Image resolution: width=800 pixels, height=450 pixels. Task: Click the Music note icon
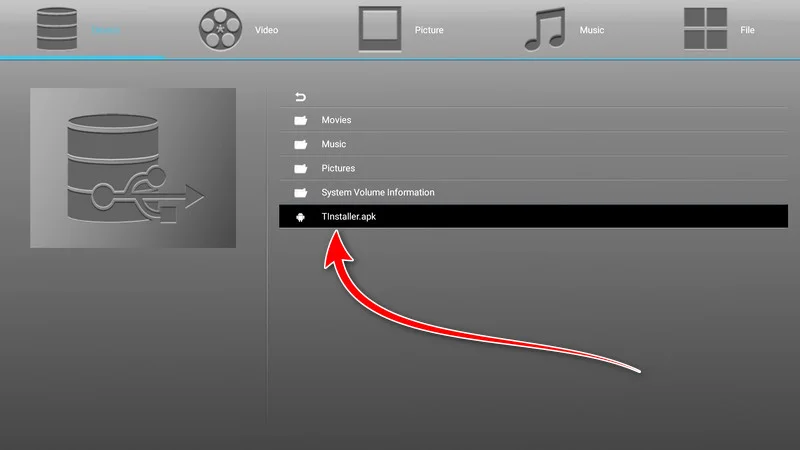coord(545,29)
